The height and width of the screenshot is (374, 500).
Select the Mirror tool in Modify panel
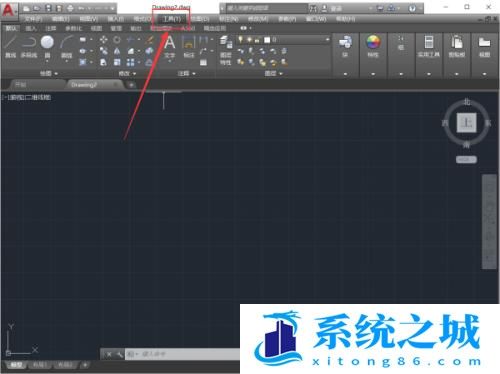[117, 51]
